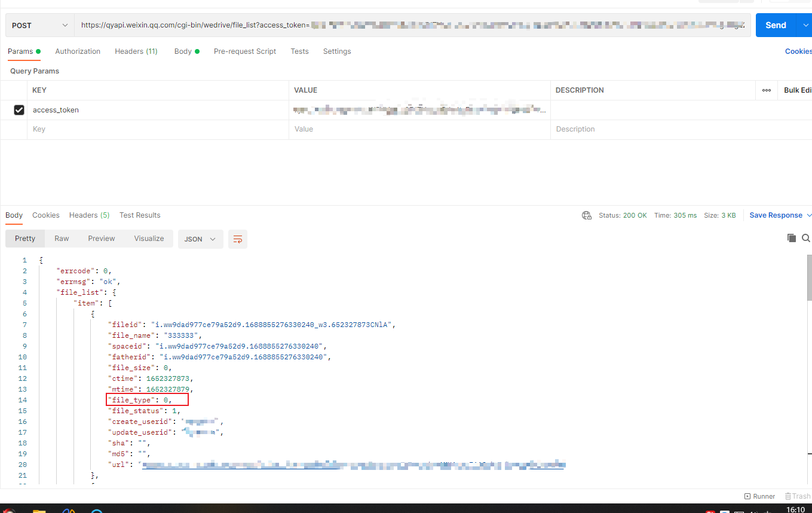Screen dimensions: 812x513
Task: Click the Time: 305 ms indicator
Action: pos(675,215)
